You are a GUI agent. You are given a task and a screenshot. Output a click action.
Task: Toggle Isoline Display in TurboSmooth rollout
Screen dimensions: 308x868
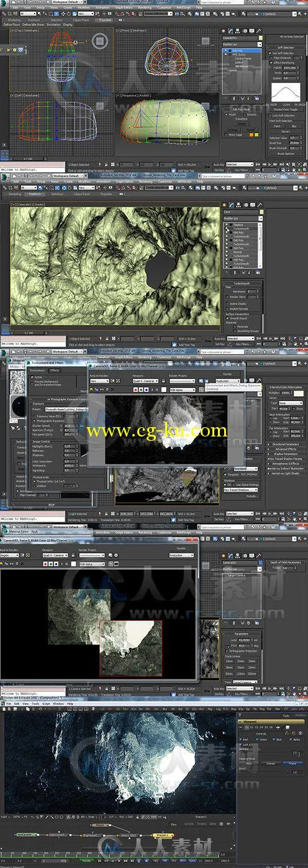[227, 304]
